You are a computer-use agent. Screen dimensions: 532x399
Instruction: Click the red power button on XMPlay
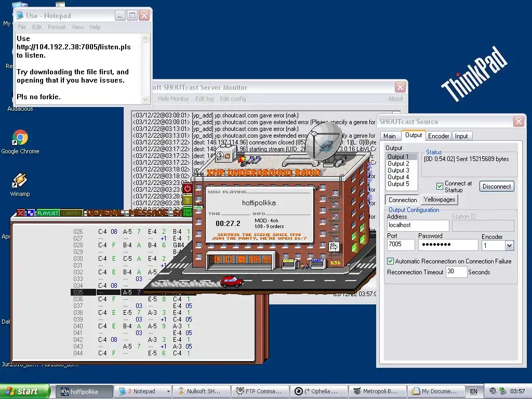187,188
